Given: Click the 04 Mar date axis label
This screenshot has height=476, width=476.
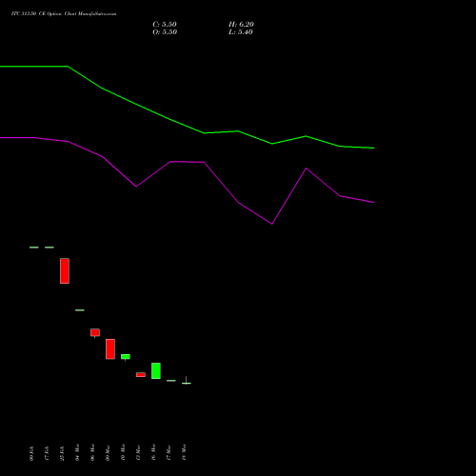Looking at the screenshot, I should tap(77, 452).
